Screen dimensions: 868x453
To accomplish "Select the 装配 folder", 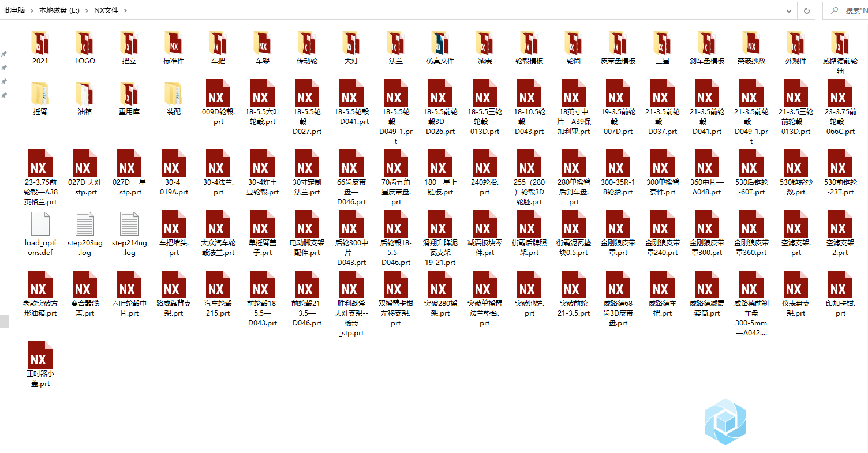I will click(x=174, y=98).
